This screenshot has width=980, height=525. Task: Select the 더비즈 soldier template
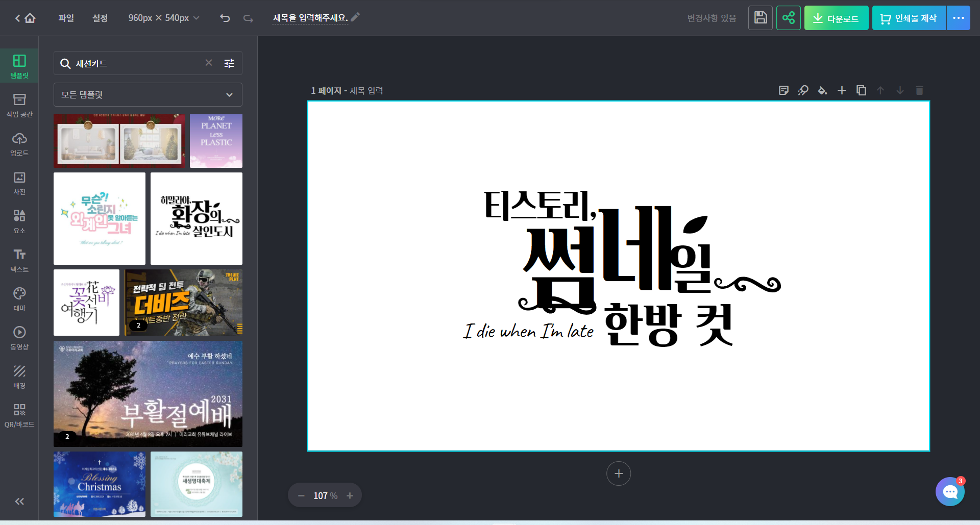click(184, 303)
